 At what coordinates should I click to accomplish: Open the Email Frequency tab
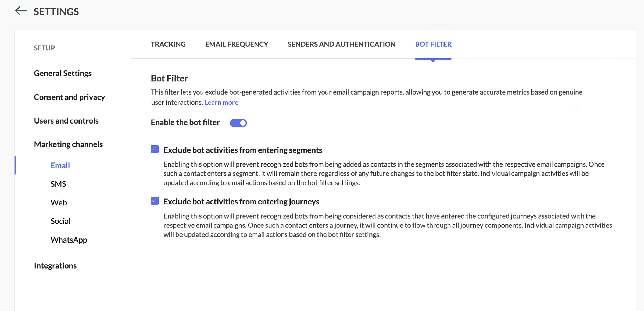pyautogui.click(x=237, y=44)
